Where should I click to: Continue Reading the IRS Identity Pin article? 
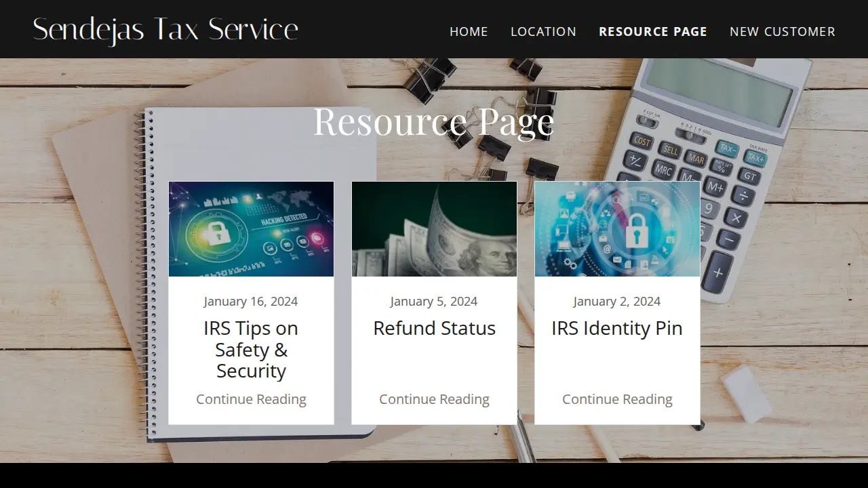point(617,399)
